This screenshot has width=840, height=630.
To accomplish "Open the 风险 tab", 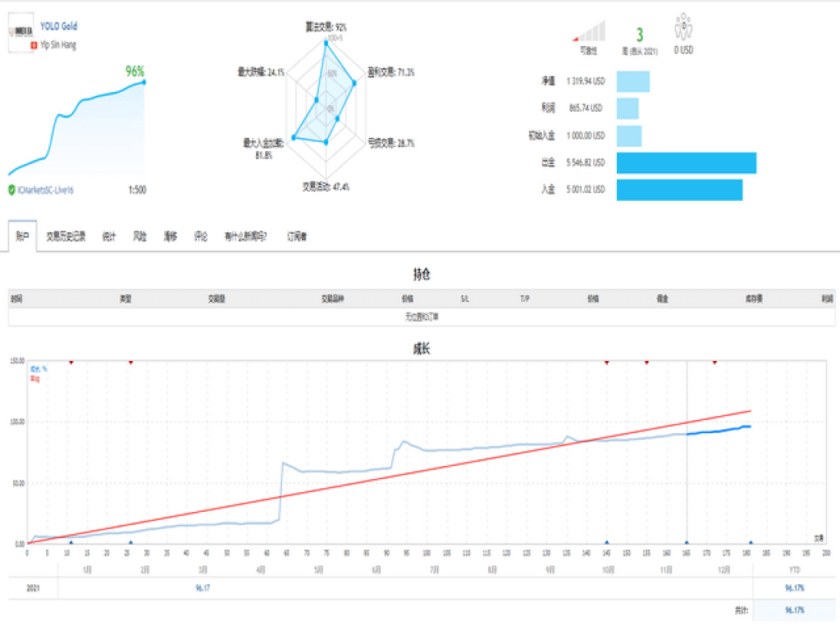I will (139, 236).
